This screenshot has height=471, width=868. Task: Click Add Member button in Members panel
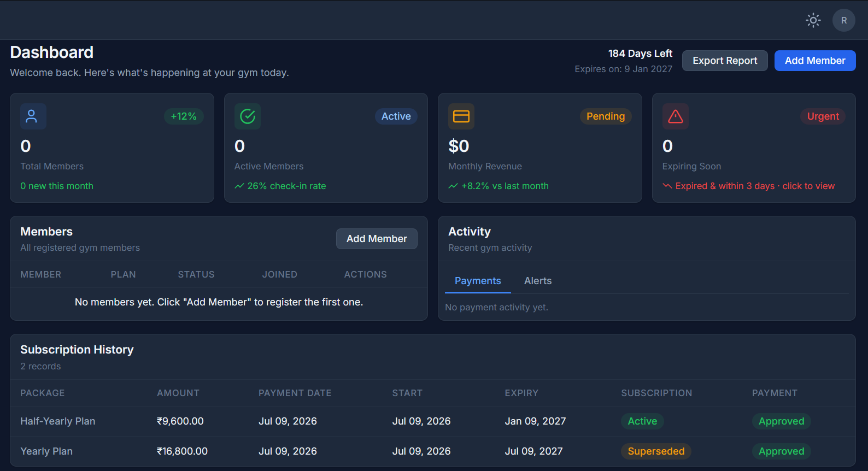pyautogui.click(x=377, y=239)
